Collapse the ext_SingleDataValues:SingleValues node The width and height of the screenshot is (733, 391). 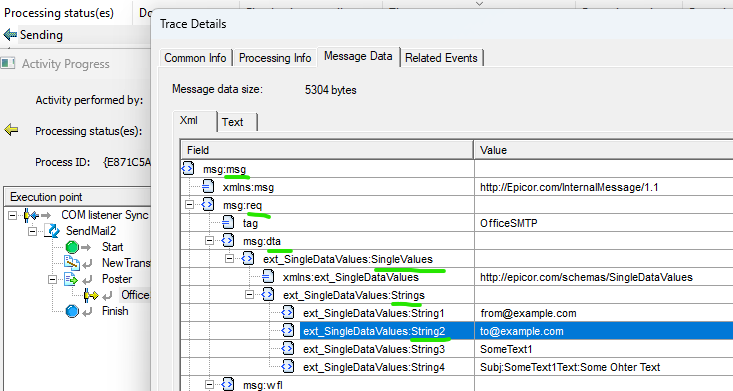[x=229, y=258]
